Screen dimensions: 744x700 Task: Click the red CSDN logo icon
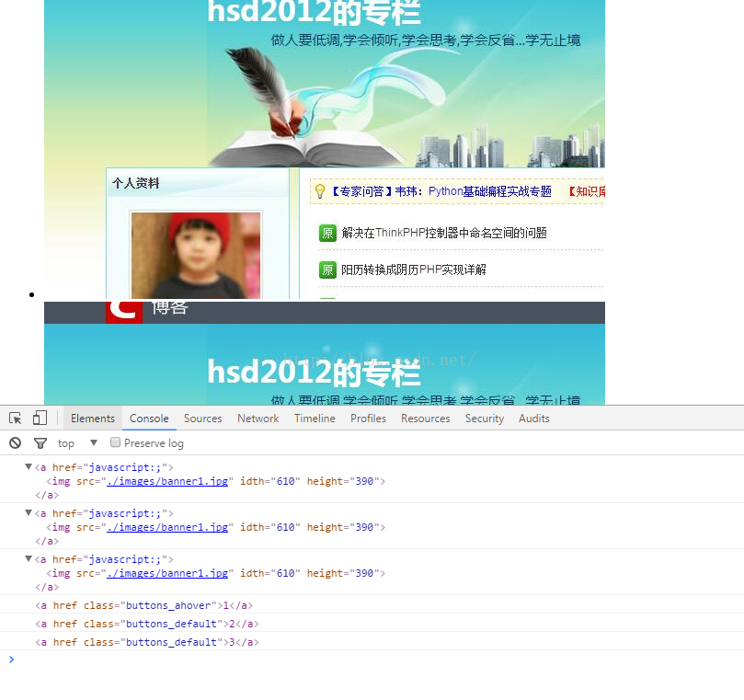click(124, 312)
